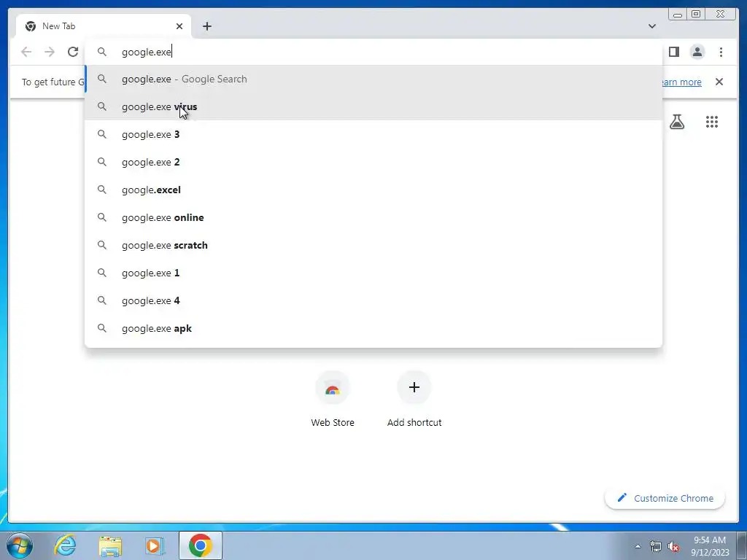
Task: Click the browser forward arrow
Action: tap(50, 52)
